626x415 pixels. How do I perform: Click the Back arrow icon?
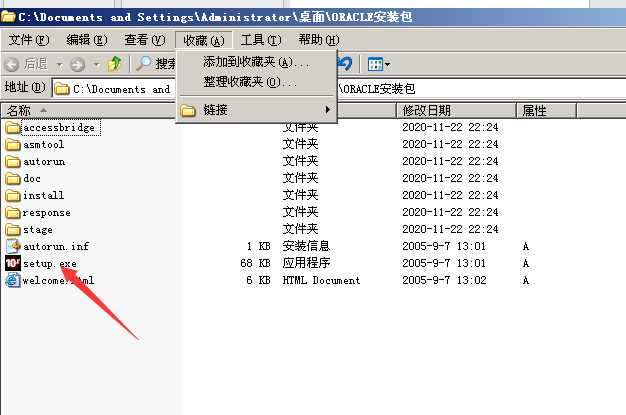tap(12, 64)
